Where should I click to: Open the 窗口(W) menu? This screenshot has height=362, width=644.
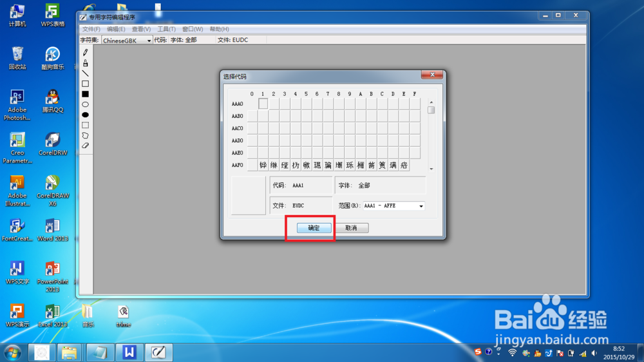(x=193, y=29)
